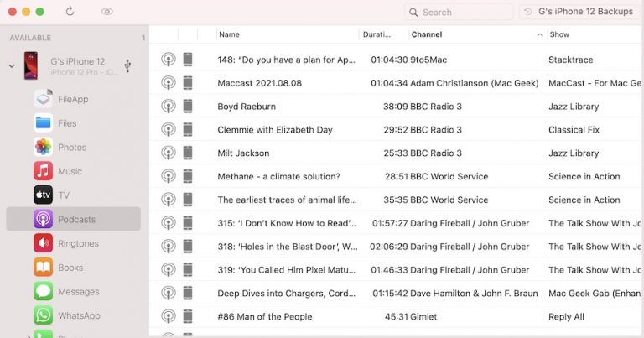Open WhatsApp in the sidebar
Image resolution: width=644 pixels, height=338 pixels.
click(x=78, y=315)
